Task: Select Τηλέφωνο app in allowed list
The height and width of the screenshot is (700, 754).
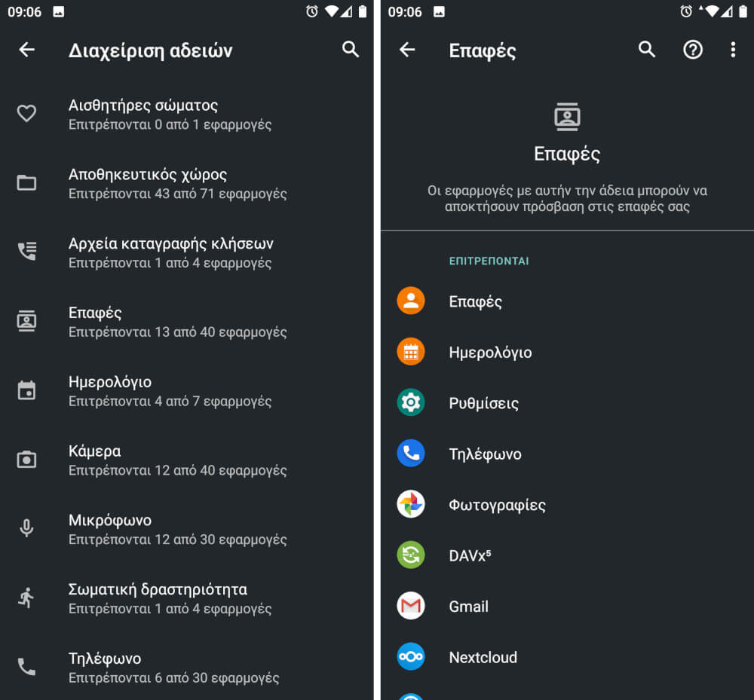Action: [x=568, y=454]
